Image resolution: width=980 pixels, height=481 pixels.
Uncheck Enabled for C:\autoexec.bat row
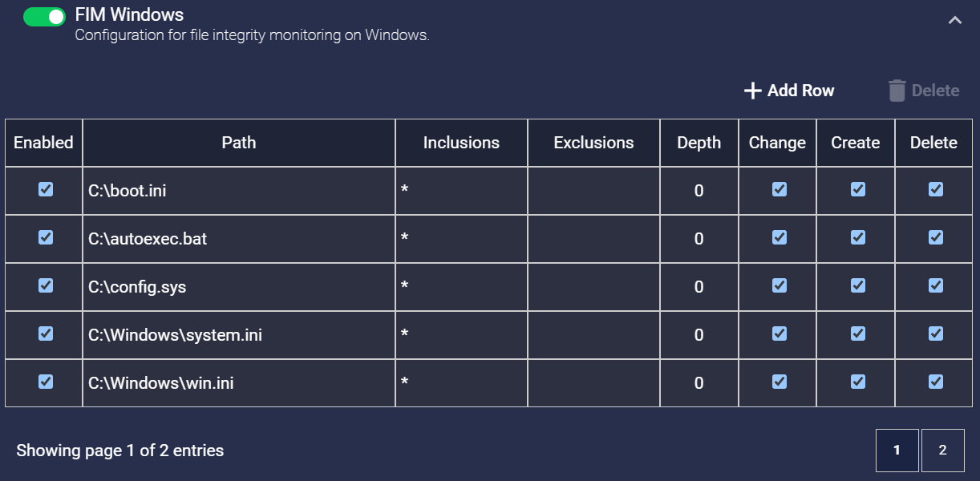pos(46,237)
